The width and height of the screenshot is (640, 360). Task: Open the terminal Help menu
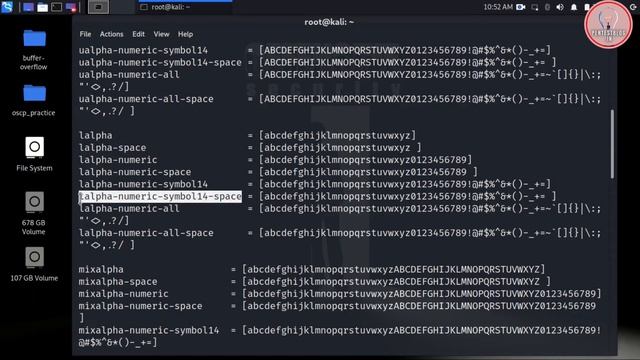point(185,34)
